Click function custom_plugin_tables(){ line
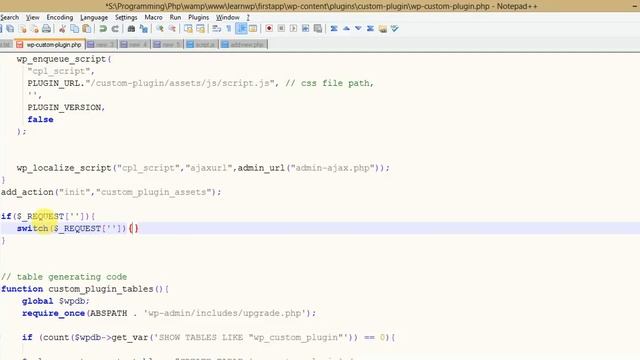The image size is (640, 360). click(85, 289)
